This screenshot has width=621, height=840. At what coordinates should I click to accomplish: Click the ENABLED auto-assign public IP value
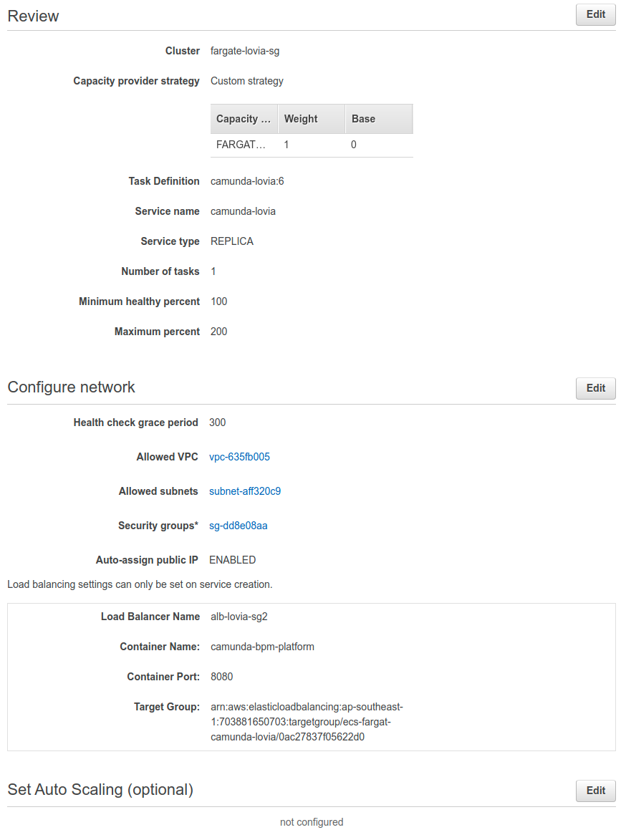click(x=233, y=560)
